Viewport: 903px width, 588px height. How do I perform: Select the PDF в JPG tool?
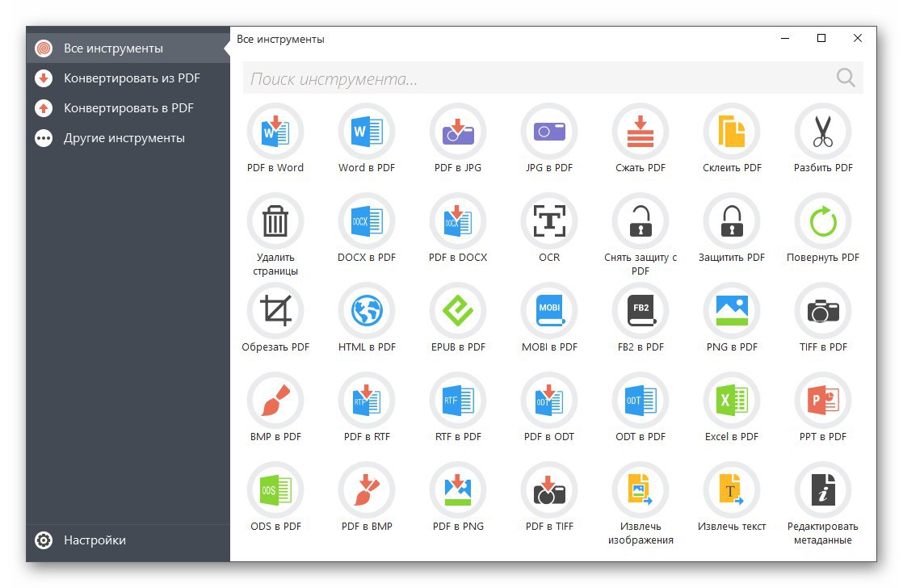tap(458, 132)
